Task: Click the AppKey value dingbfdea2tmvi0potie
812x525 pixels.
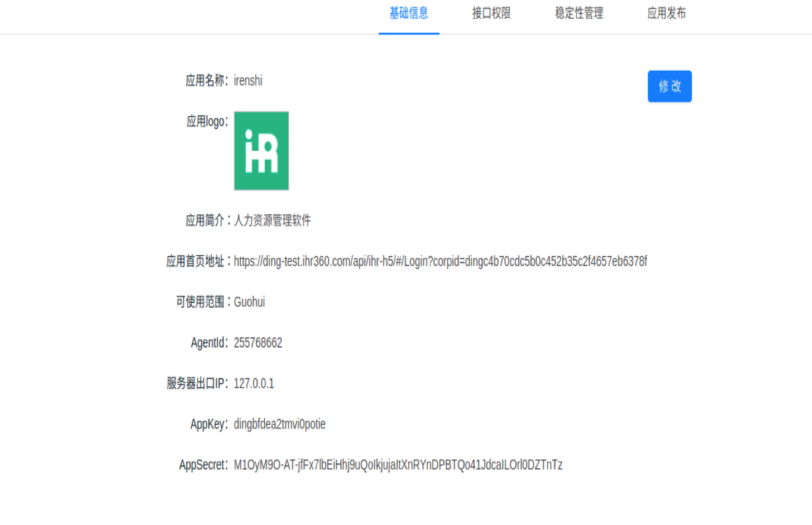Action: click(x=279, y=425)
